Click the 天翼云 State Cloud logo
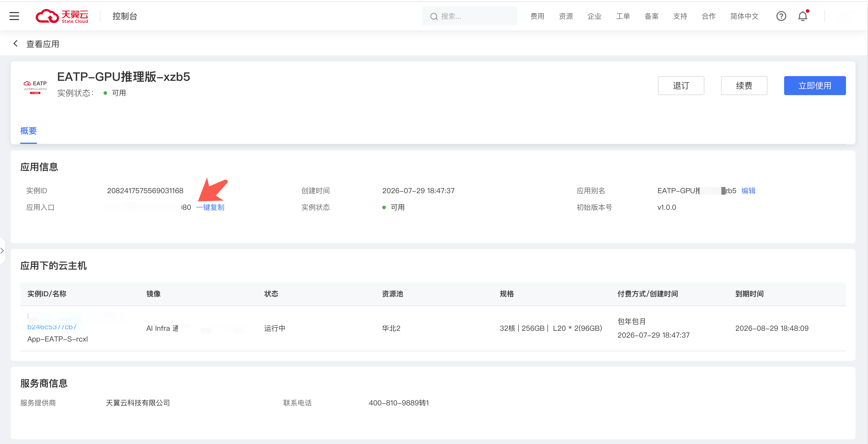This screenshot has height=444, width=868. point(62,16)
